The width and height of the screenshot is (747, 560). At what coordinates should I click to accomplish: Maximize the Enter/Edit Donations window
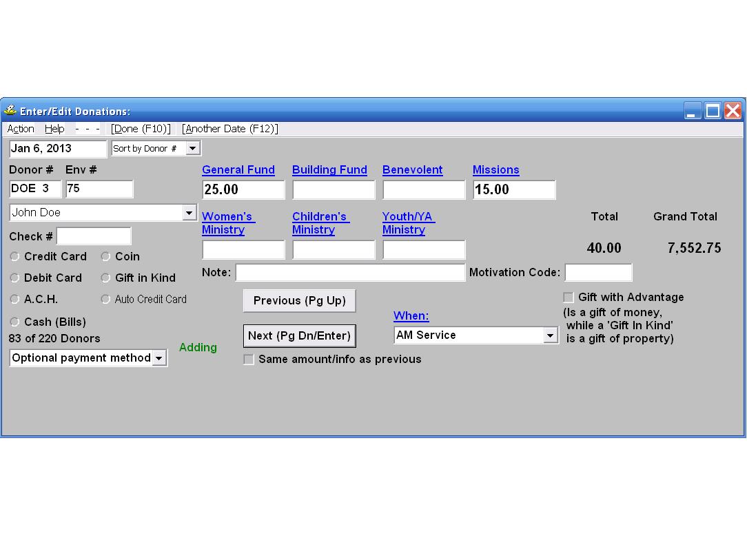click(713, 111)
